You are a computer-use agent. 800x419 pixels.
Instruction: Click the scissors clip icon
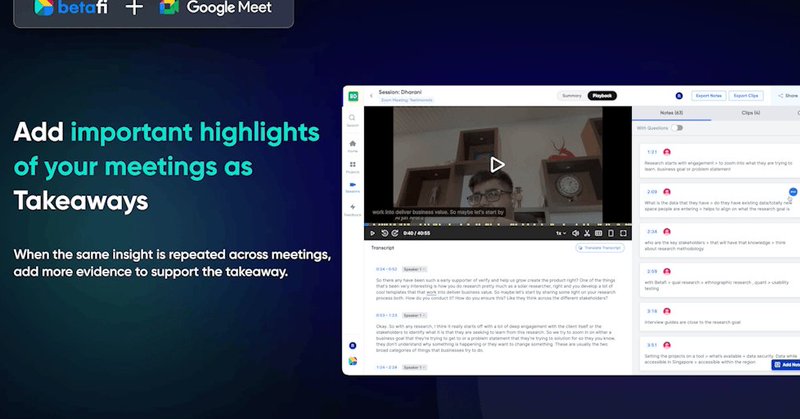pos(587,233)
